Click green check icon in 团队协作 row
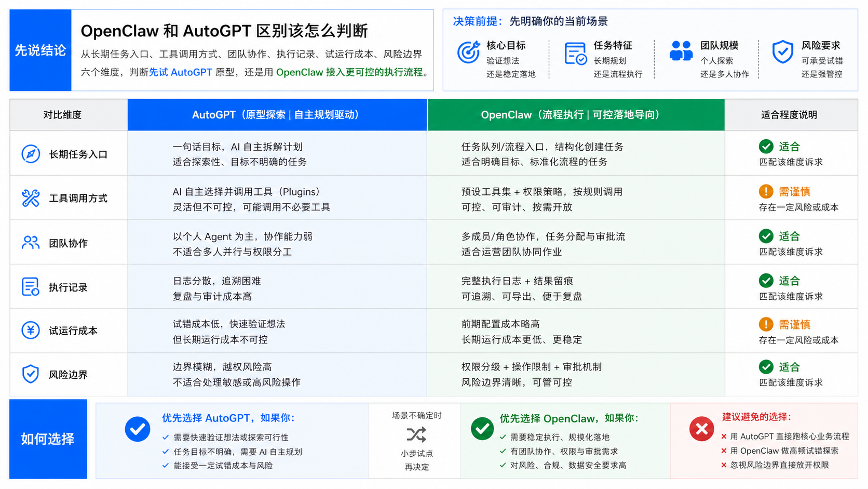Screen dimensions: 868x489 [x=766, y=236]
